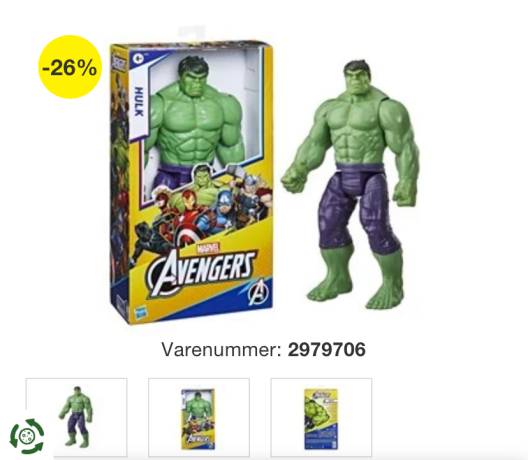Select the box back side thumbnail

321,417
